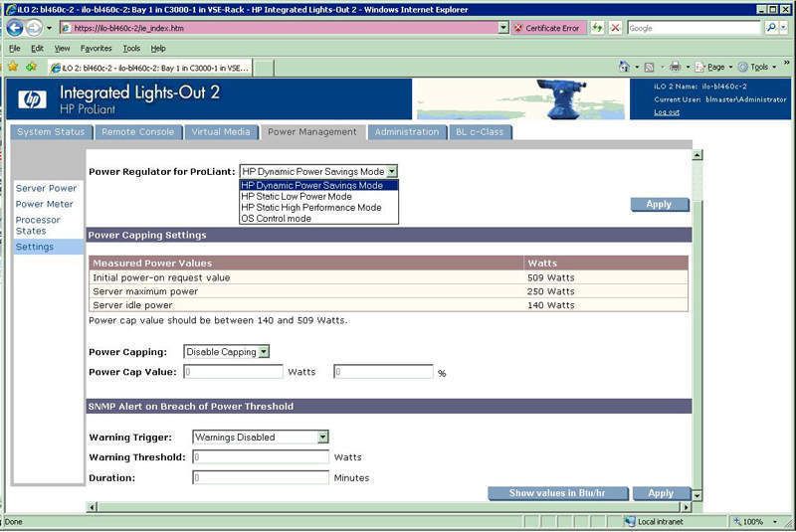Switch to the Remote Console tab
The height and width of the screenshot is (532, 796).
138,132
